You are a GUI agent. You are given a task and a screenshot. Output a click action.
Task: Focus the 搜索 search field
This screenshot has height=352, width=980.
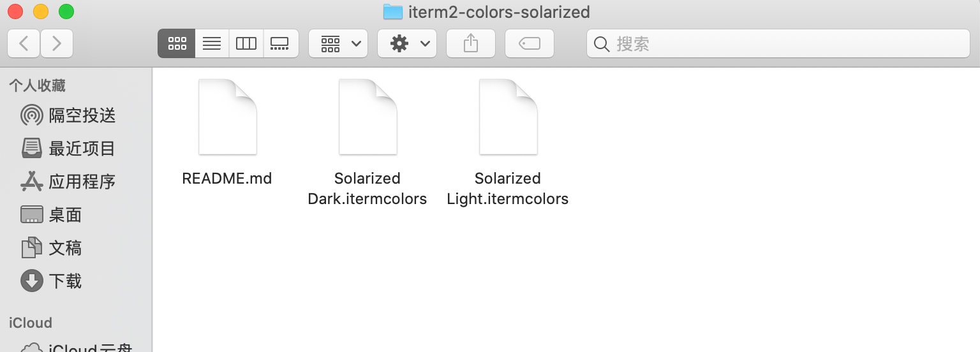pos(785,43)
